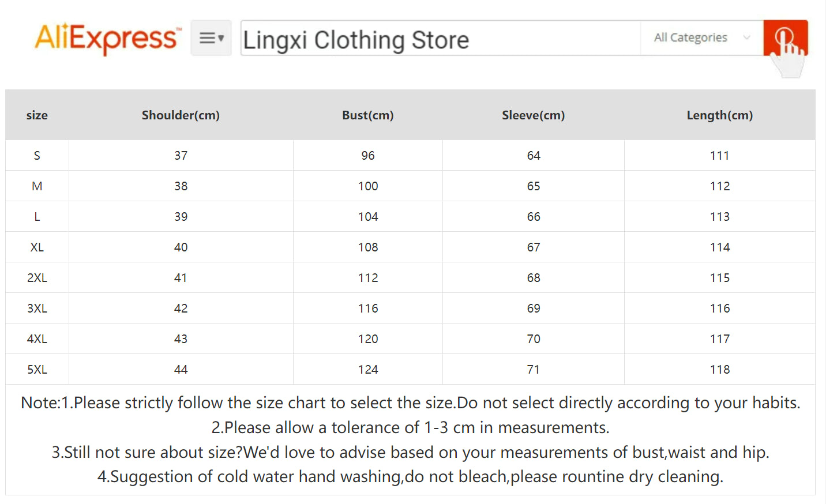826x504 pixels.
Task: Click the Bust(cm) column header
Action: (x=367, y=115)
